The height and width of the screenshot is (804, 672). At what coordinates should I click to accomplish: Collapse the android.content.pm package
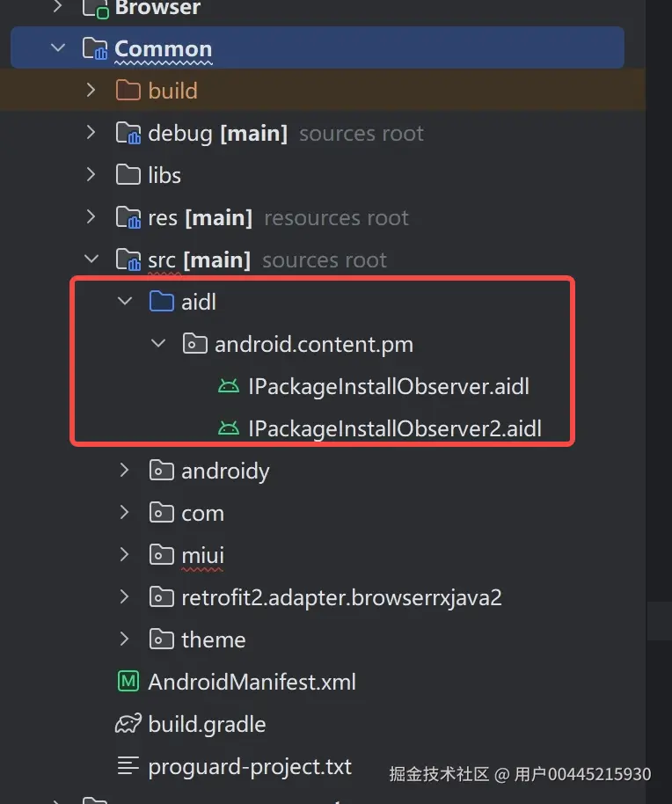pyautogui.click(x=158, y=344)
